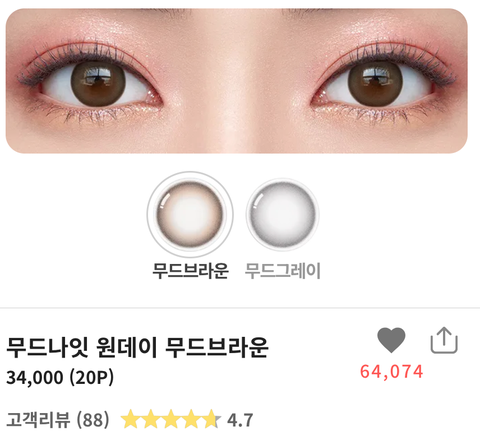Click the fourth yellow rating star
The width and height of the screenshot is (480, 445).
[191, 419]
